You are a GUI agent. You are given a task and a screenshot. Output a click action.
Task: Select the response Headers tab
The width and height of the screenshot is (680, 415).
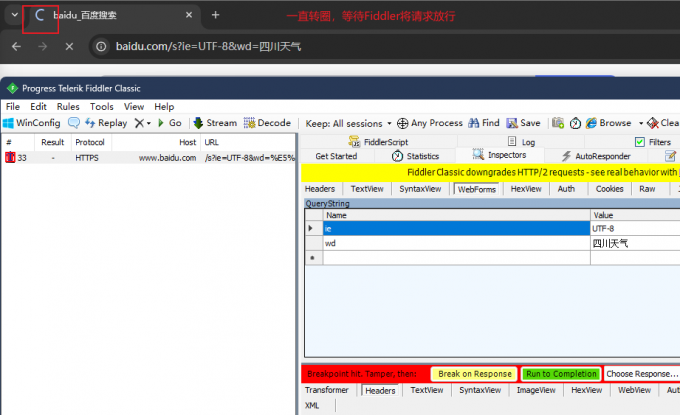pyautogui.click(x=380, y=391)
